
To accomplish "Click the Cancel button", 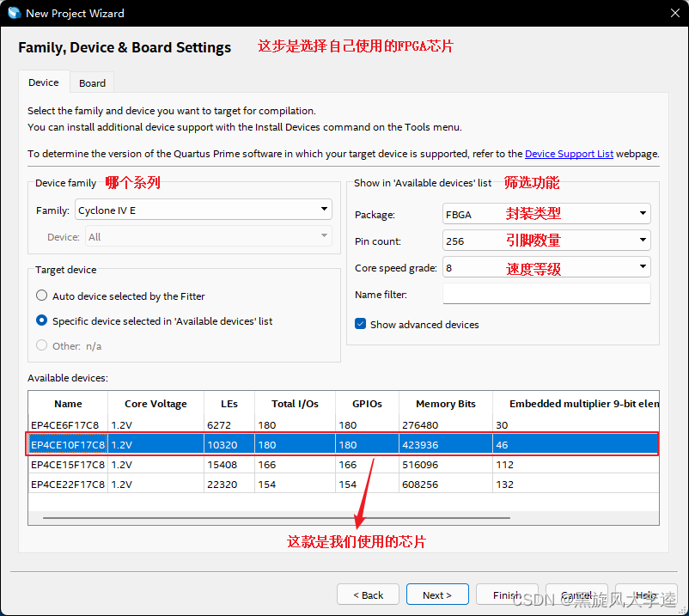I will pos(576,595).
